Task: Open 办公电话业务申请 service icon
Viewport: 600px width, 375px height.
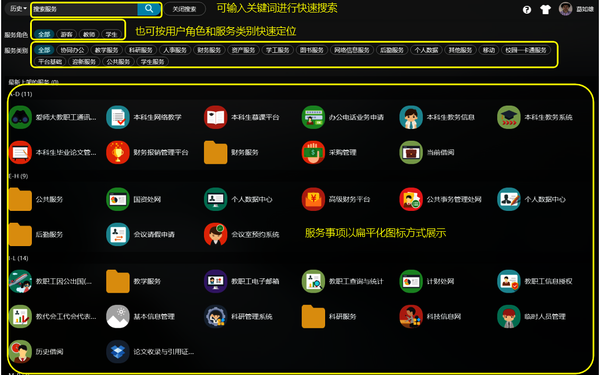Action: [x=313, y=117]
